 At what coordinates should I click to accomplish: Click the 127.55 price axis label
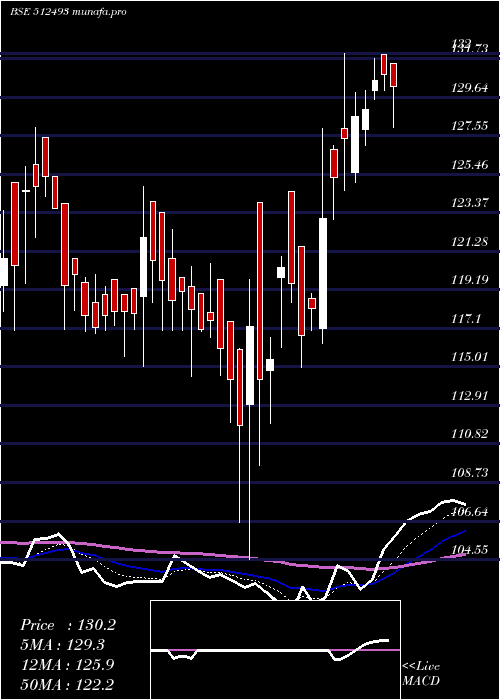point(470,126)
